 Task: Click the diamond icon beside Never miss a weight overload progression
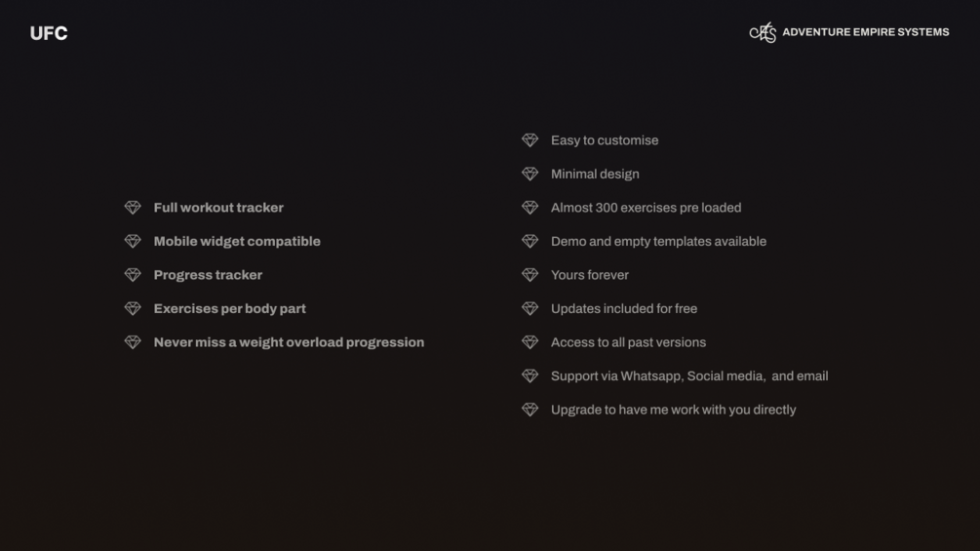(x=133, y=342)
